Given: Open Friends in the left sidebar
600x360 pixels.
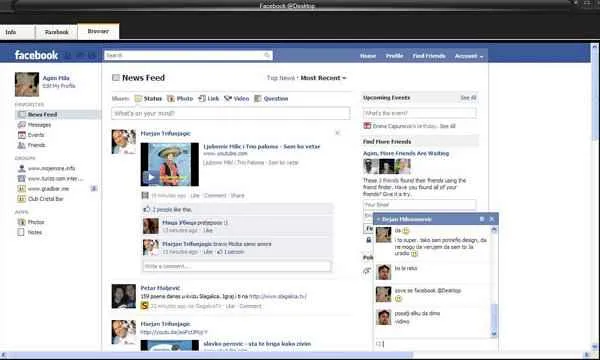Looking at the screenshot, I should [x=36, y=145].
